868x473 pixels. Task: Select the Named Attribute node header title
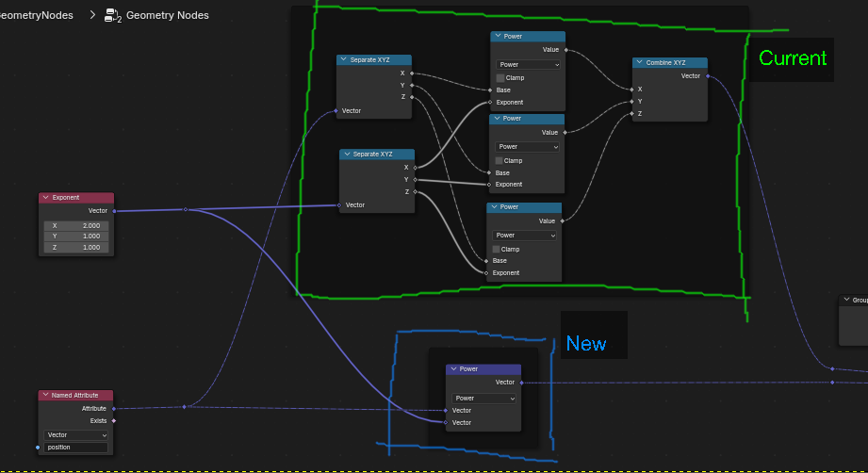tap(74, 395)
